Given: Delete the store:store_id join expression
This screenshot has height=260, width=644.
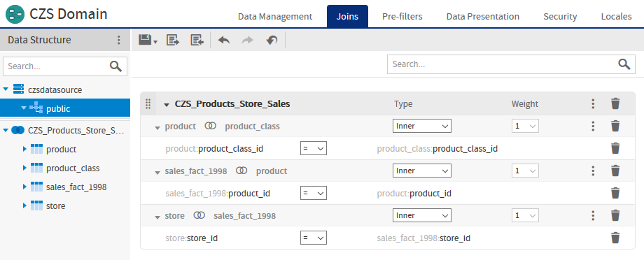Looking at the screenshot, I should [x=615, y=238].
